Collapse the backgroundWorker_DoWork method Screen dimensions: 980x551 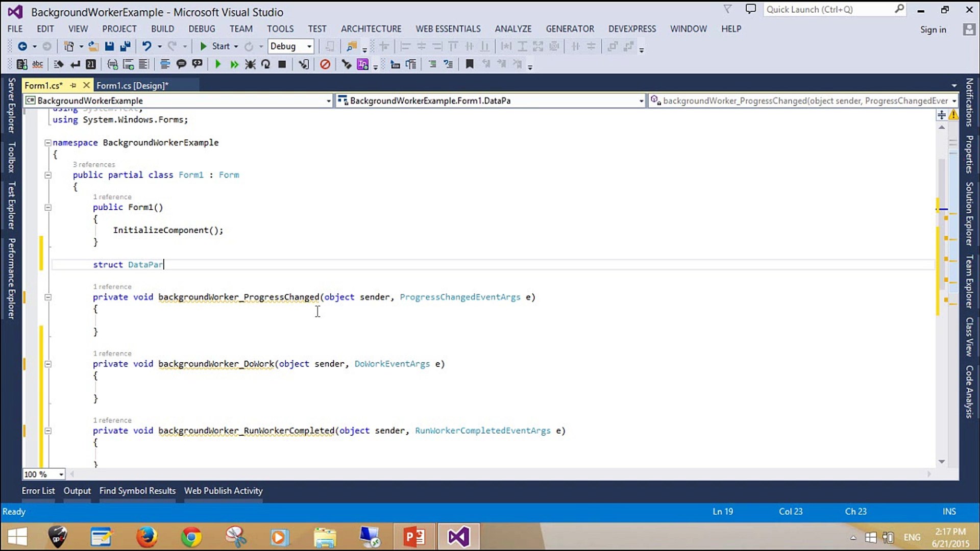click(x=48, y=364)
